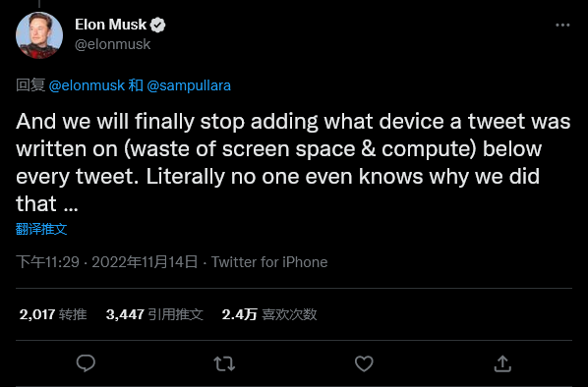Click the Twitter for iPhone source label
Image resolution: width=588 pixels, height=387 pixels.
(x=269, y=262)
